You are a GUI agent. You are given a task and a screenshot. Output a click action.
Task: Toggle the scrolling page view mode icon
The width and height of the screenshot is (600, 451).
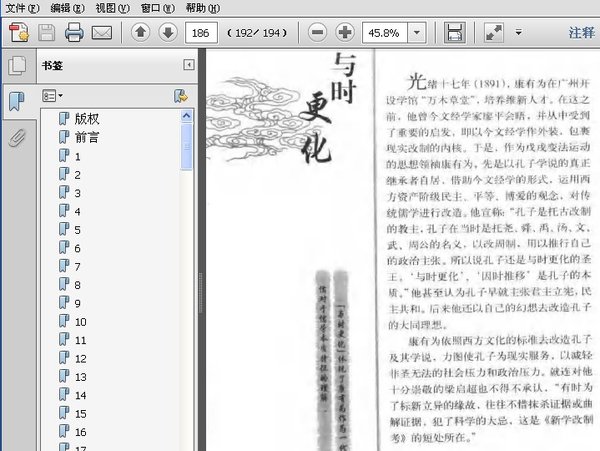(455, 33)
